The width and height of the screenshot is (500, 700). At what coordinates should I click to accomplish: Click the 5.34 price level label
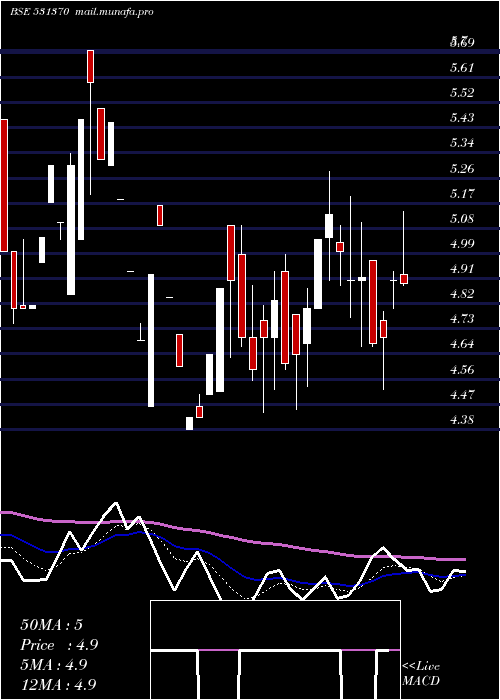pos(462,143)
